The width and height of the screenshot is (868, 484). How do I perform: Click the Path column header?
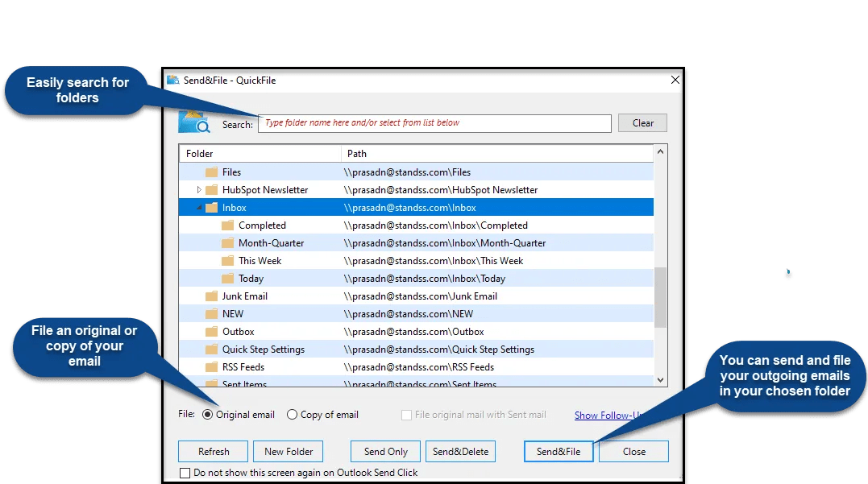(x=357, y=153)
